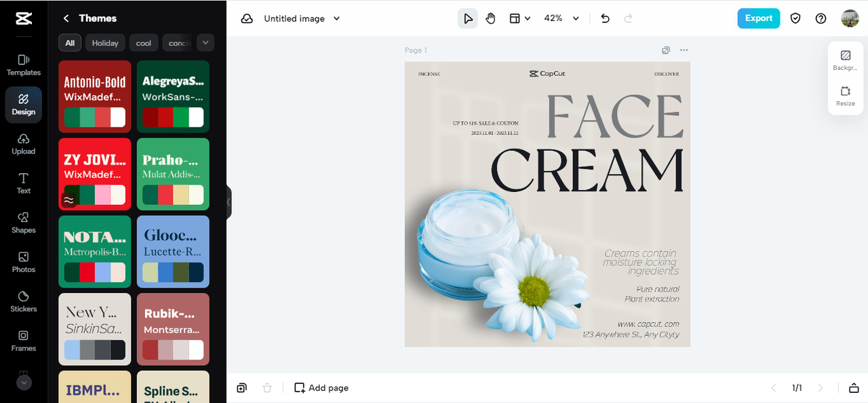Apply the Alegreya theme card
The image size is (868, 403).
(x=173, y=96)
